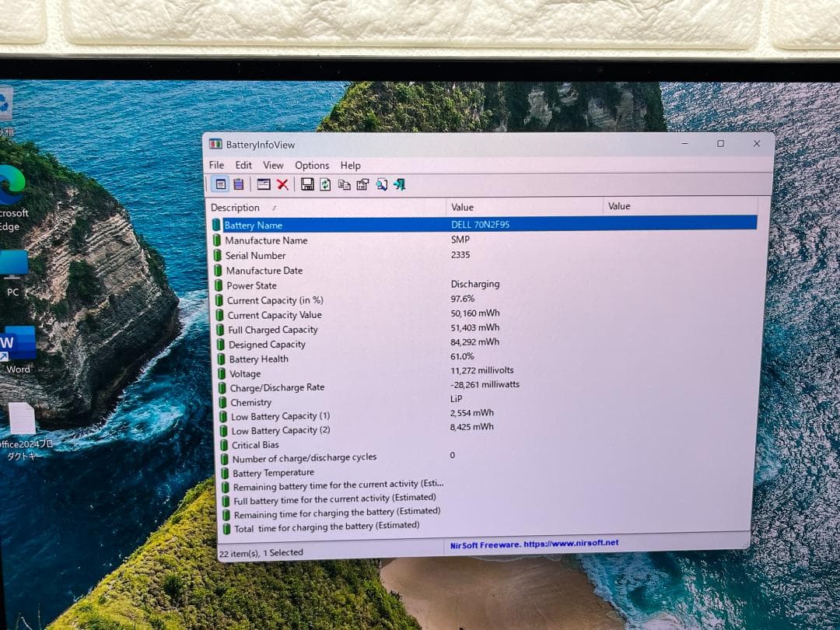Image resolution: width=840 pixels, height=630 pixels.
Task: Refresh the battery data
Action: pos(325,184)
